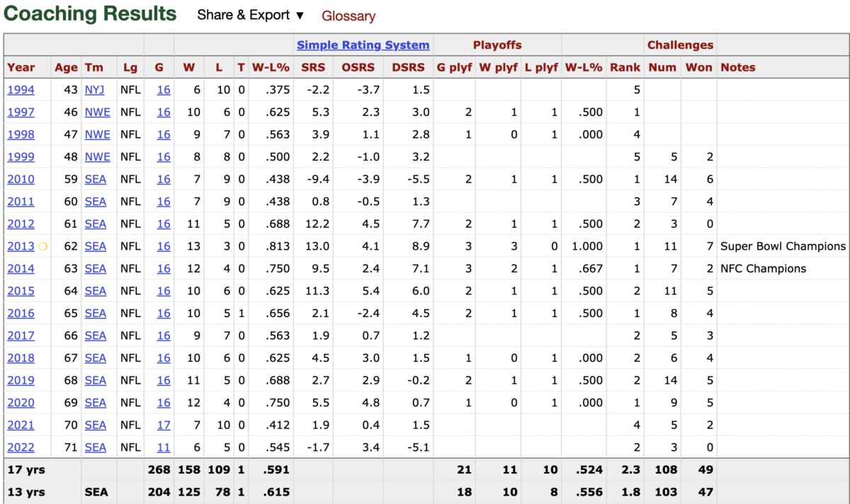Sort table by Lg column header

130,67
